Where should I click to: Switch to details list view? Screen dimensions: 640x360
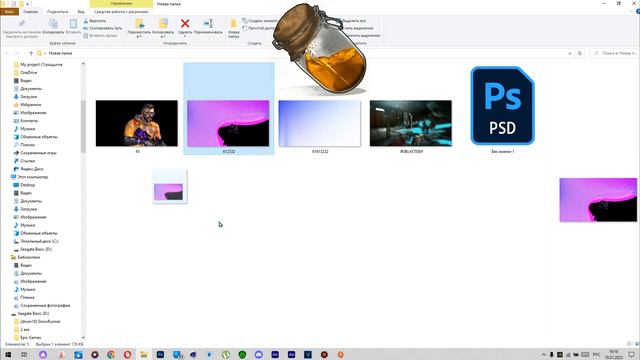pyautogui.click(x=630, y=344)
